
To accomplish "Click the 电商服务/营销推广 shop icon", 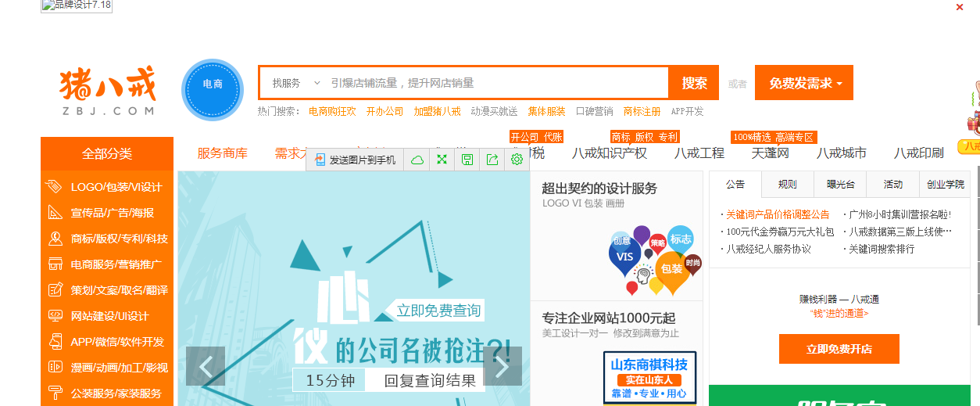I will click(x=55, y=264).
